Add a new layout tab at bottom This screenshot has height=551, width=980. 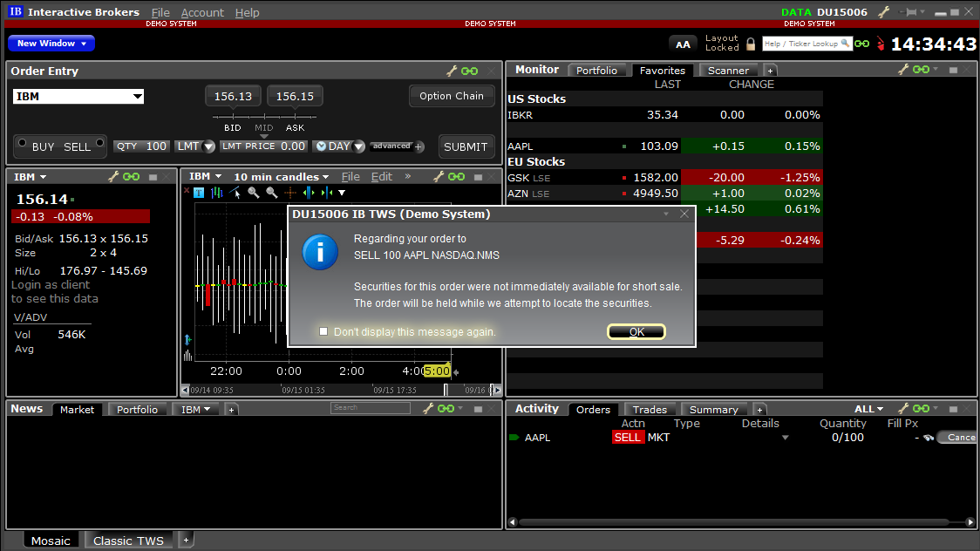[x=186, y=540]
